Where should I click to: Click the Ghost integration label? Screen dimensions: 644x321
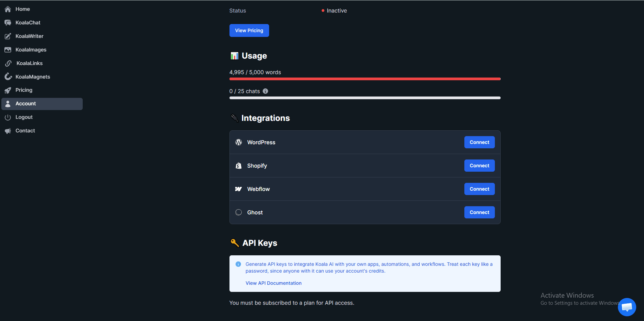click(255, 212)
